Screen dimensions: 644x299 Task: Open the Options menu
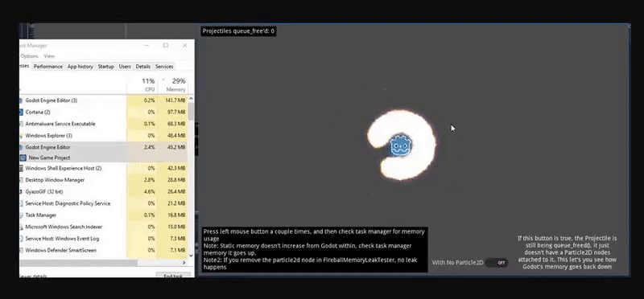coord(29,55)
